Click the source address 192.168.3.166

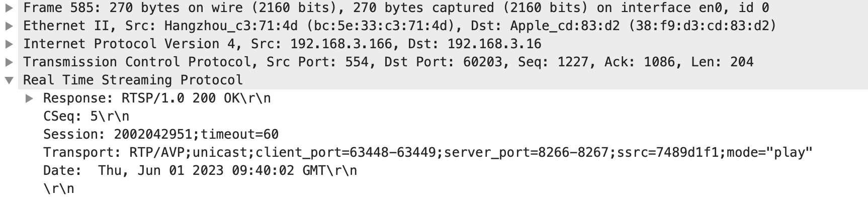(340, 44)
